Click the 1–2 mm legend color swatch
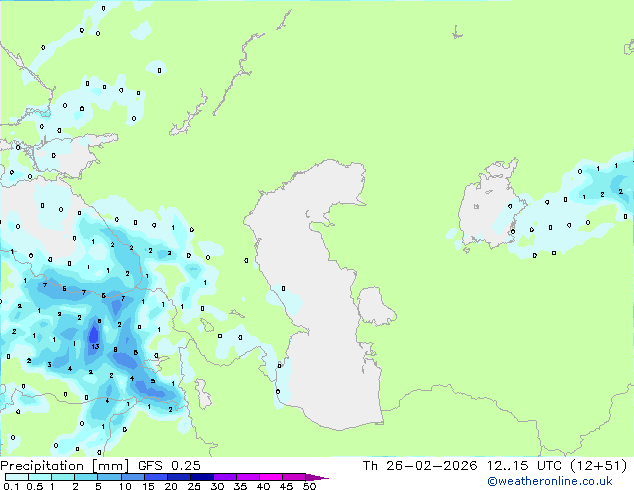Image resolution: width=634 pixels, height=490 pixels. [x=63, y=477]
